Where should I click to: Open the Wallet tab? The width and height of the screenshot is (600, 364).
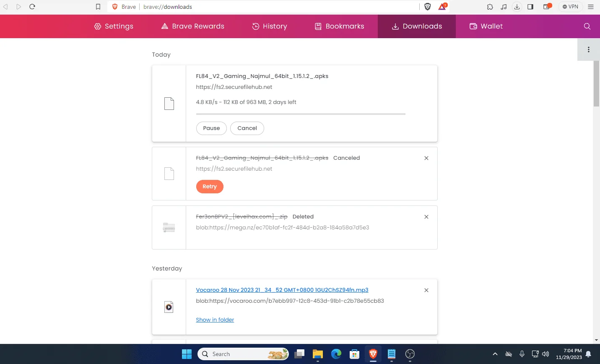(486, 26)
